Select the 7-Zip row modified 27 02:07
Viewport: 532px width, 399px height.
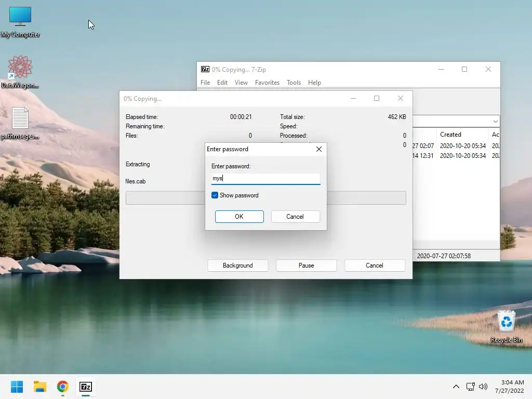pos(456,146)
